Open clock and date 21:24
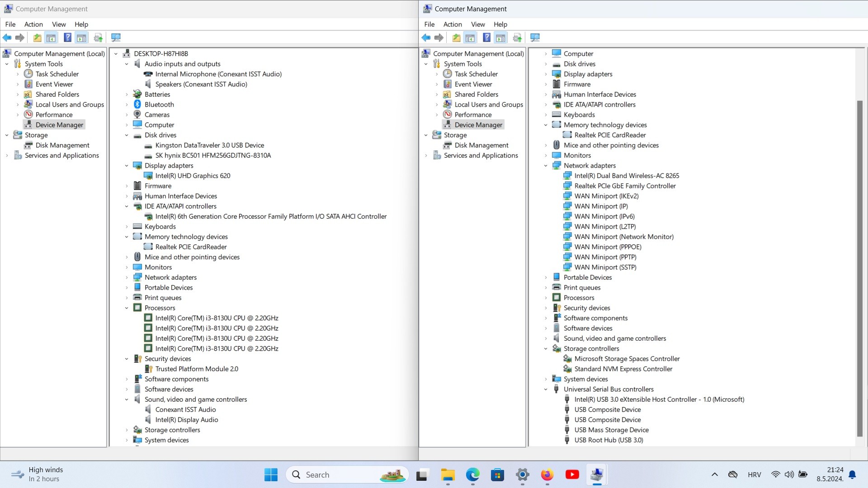 point(830,474)
